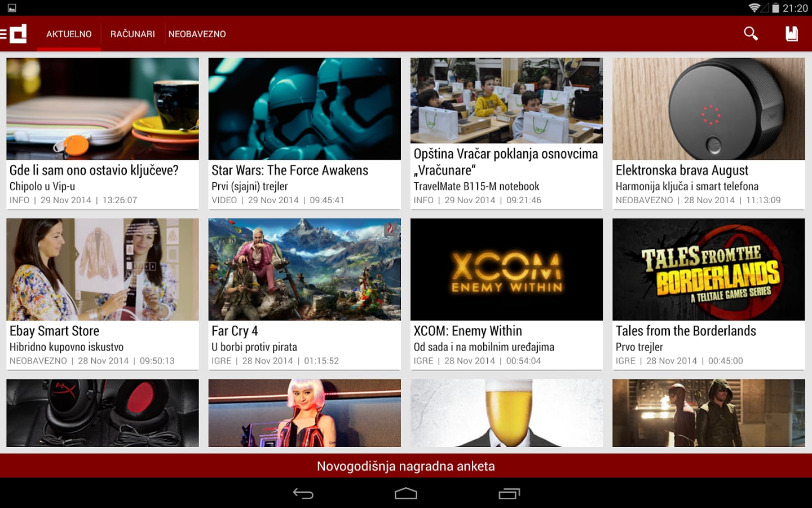Open the stormtroopers thumbnail

304,109
